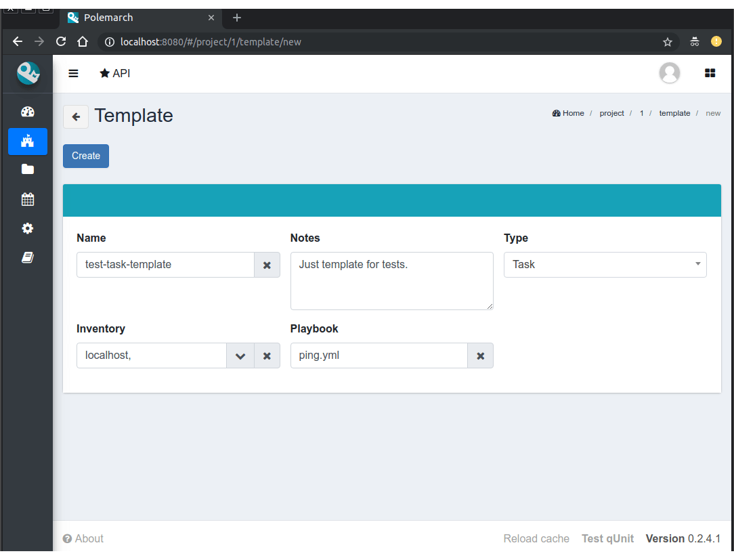Viewport: 734px width, 560px height.
Task: Click the address bar URL
Action: click(x=211, y=42)
